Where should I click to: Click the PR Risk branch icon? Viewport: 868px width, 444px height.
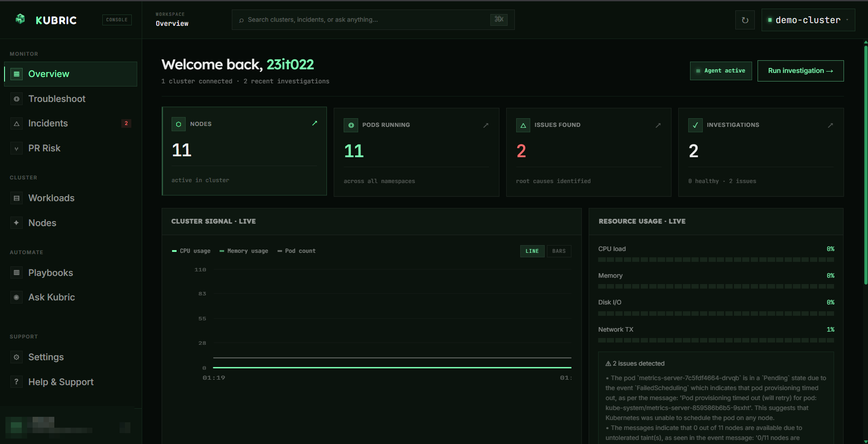pos(17,148)
